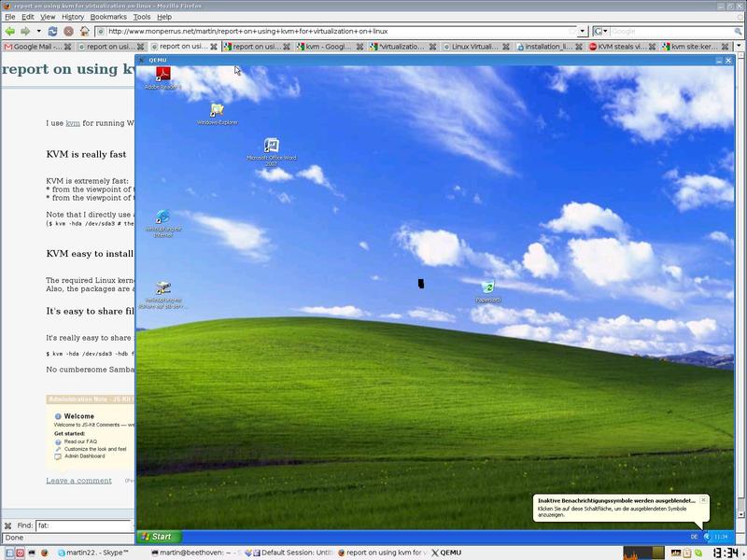Viewport: 747px width, 560px height.
Task: Open the Edit menu
Action: point(28,17)
